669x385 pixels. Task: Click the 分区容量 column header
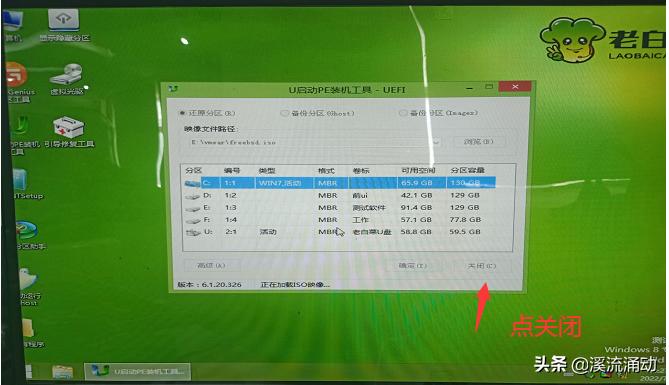pos(467,170)
